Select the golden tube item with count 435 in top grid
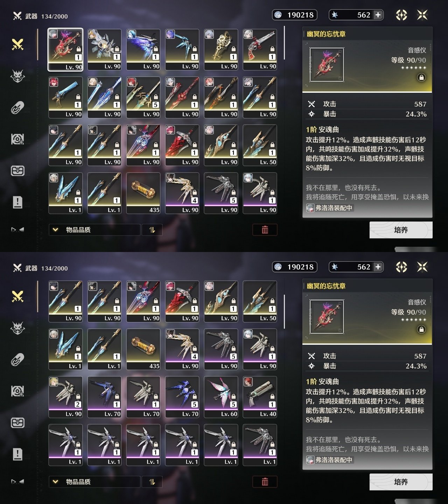 click(143, 193)
